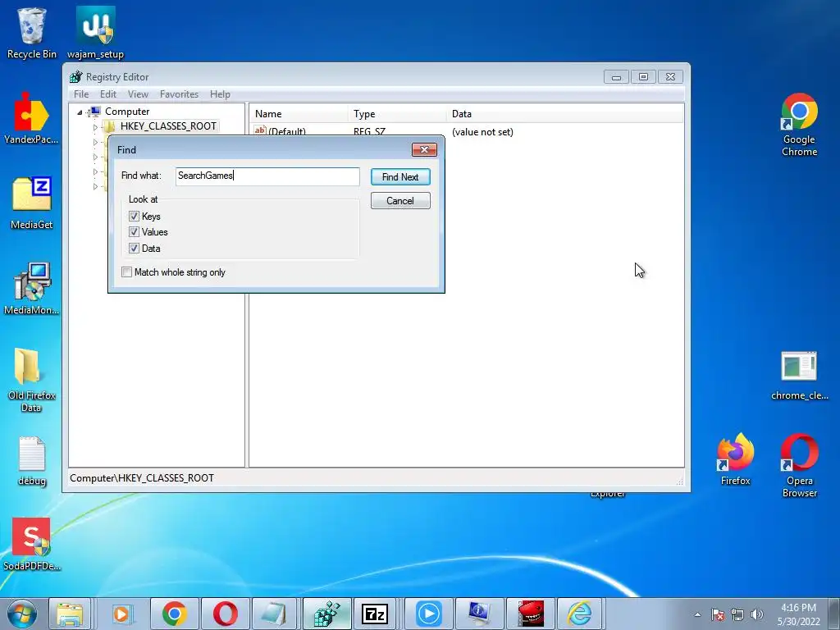This screenshot has height=630, width=840.
Task: Select the SodaPDF desktop icon
Action: 31,545
